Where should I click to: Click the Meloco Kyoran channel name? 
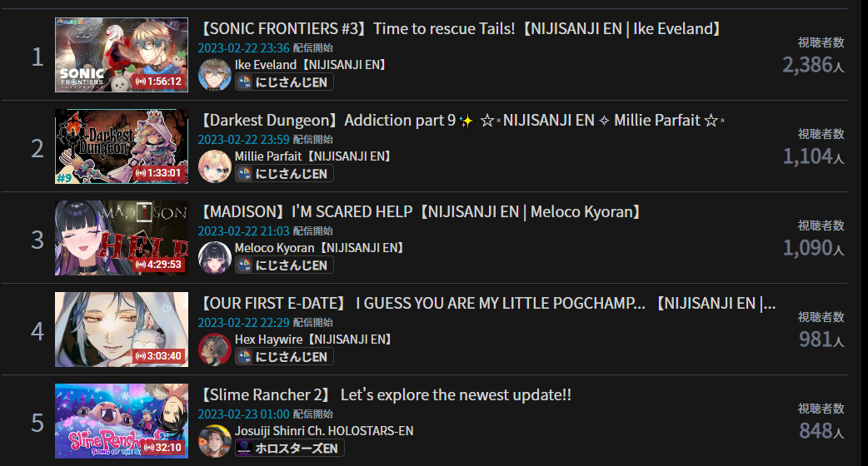(x=320, y=248)
